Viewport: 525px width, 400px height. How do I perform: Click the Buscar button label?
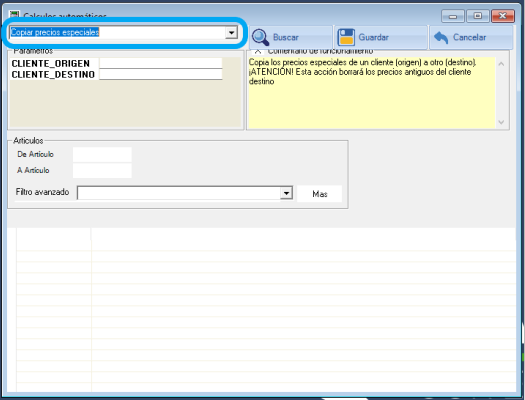coord(286,37)
